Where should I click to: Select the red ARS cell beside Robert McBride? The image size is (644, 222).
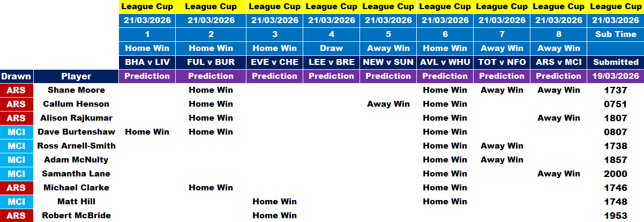point(16,216)
